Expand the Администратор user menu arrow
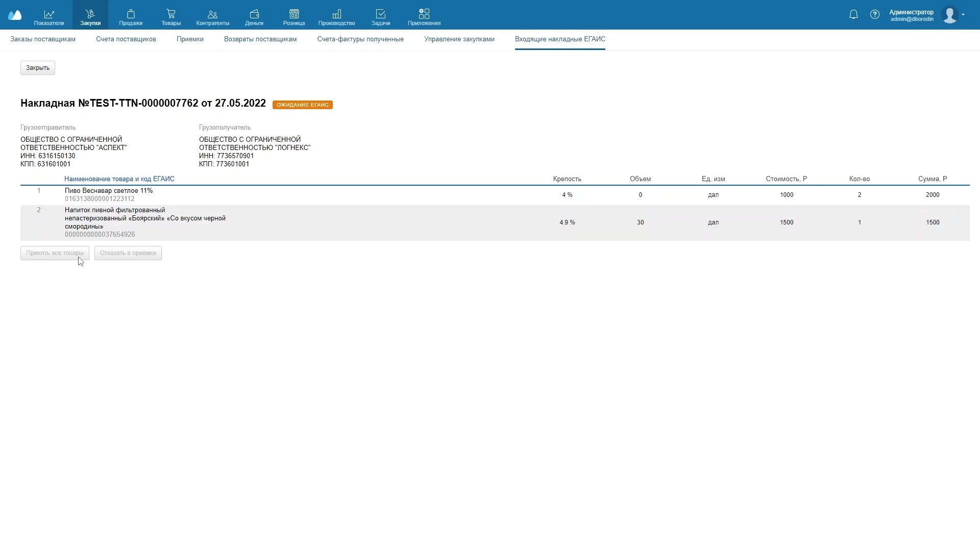 coord(963,15)
